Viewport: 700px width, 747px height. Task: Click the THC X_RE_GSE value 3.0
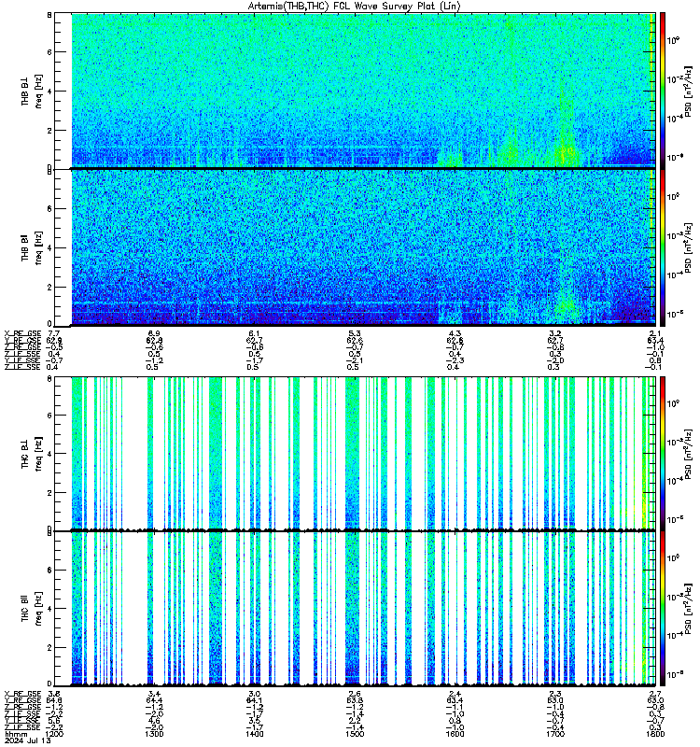(254, 694)
